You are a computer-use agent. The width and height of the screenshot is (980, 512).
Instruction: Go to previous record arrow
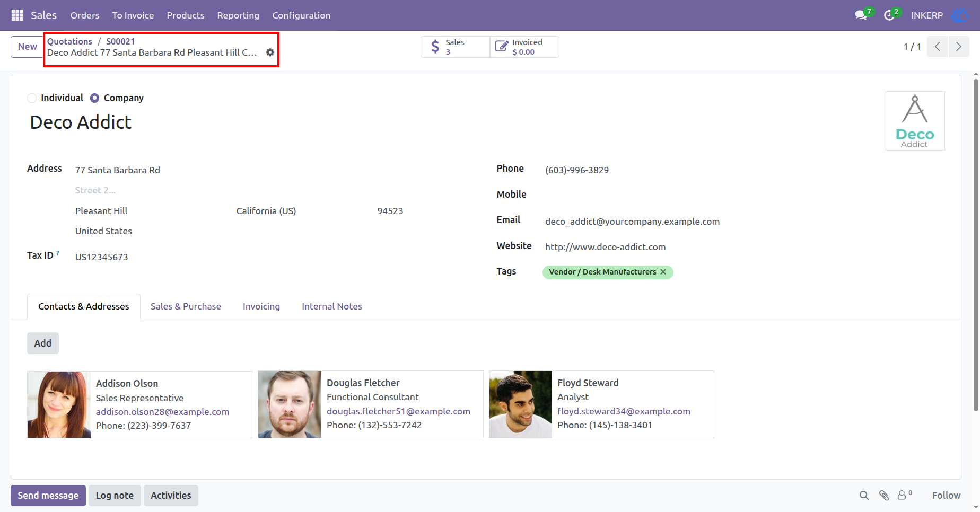(938, 47)
